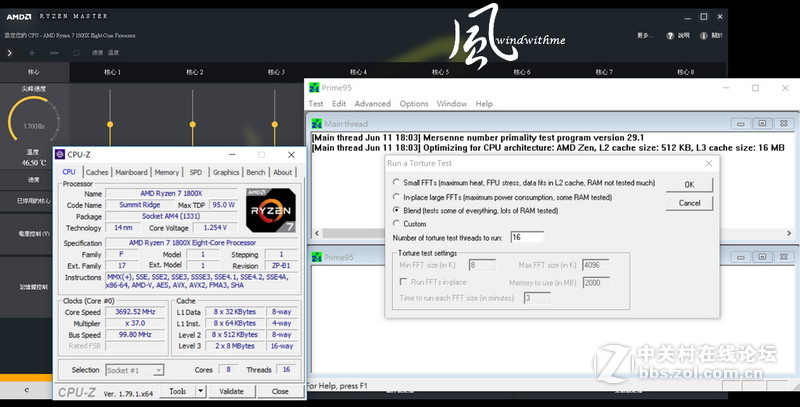Open the Options menu in Prime95
The image size is (800, 407).
click(414, 104)
